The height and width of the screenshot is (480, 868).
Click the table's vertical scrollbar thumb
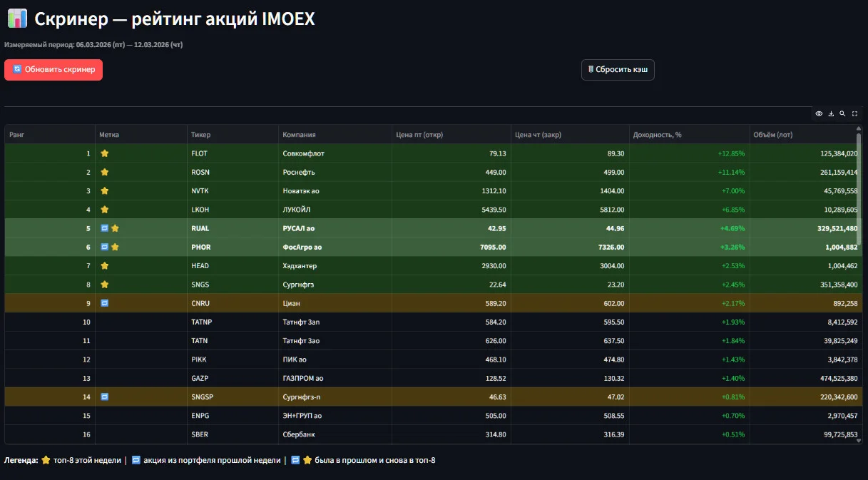pyautogui.click(x=859, y=189)
